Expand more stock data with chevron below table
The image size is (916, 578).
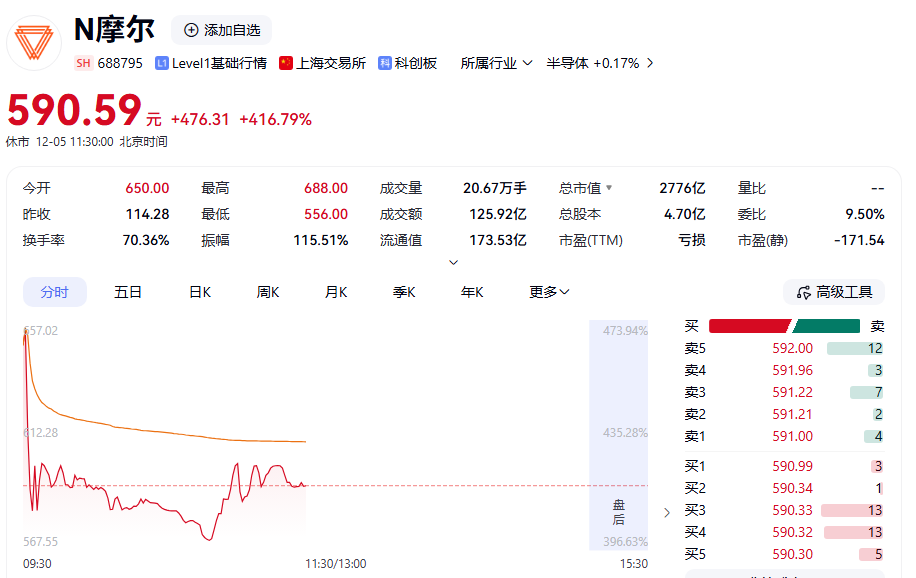click(453, 263)
